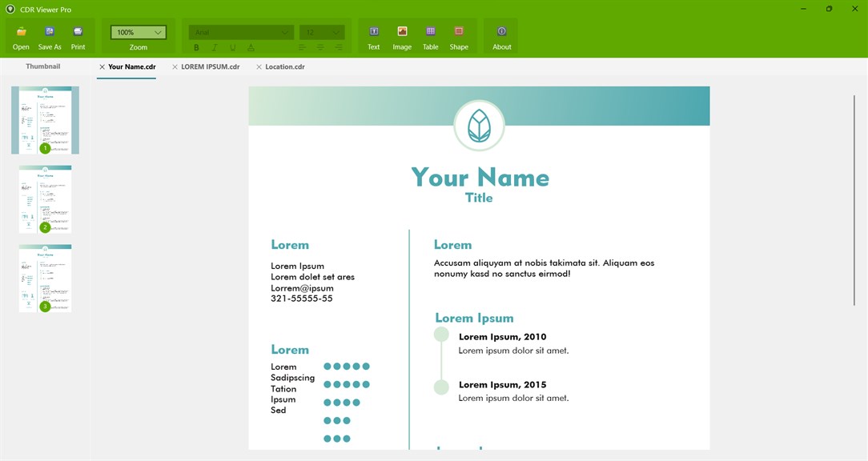Insert a Table from toolbar
Screen dimensions: 868x461
(x=430, y=31)
